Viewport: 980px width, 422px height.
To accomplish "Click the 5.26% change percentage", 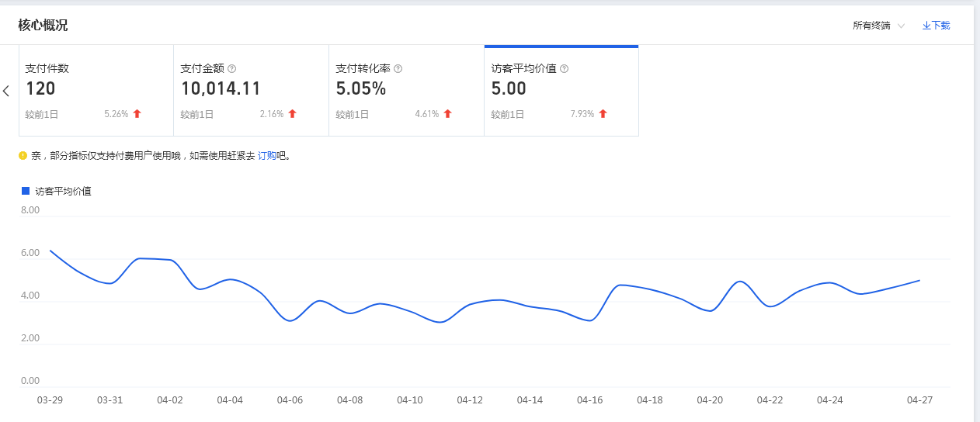I will click(x=116, y=113).
